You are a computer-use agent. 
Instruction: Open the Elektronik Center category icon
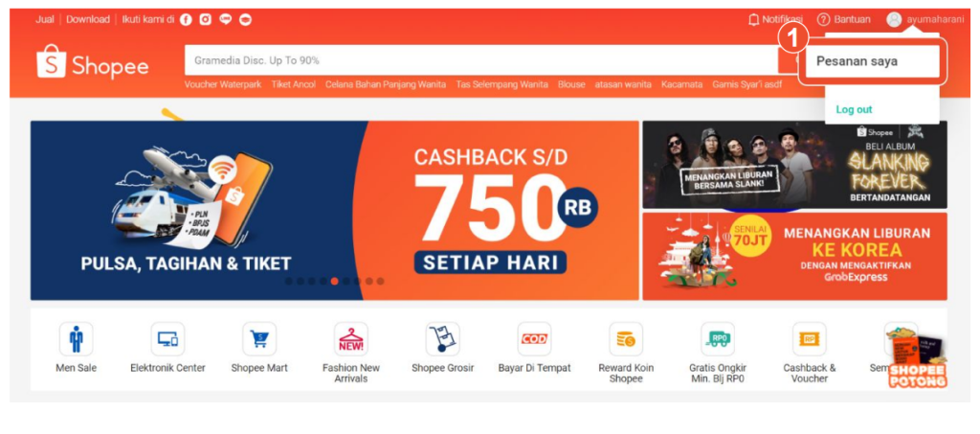167,339
